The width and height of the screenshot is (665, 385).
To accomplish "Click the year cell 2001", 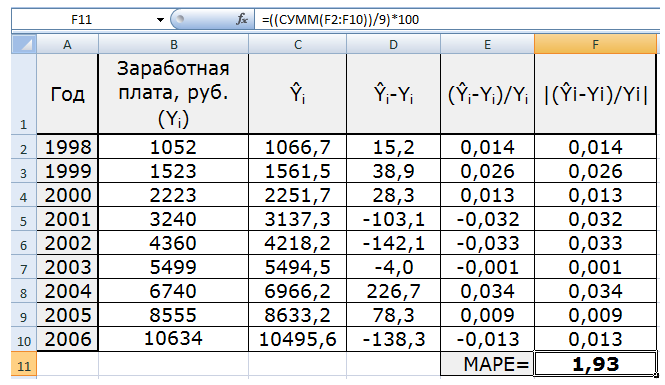I will pos(67,219).
